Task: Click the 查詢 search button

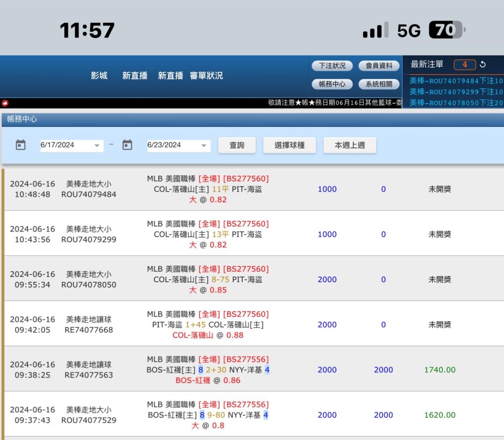Action: (237, 145)
